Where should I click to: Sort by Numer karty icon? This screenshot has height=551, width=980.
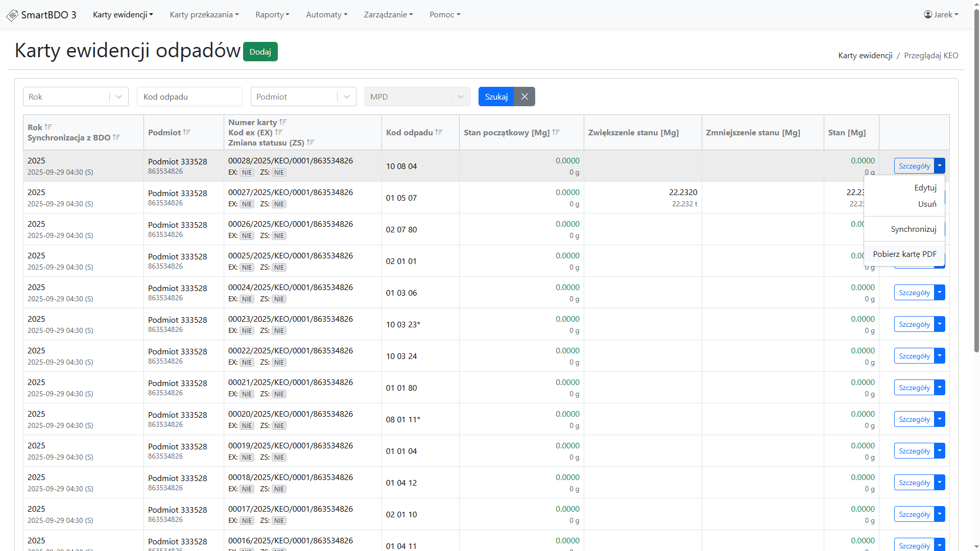[x=283, y=122]
